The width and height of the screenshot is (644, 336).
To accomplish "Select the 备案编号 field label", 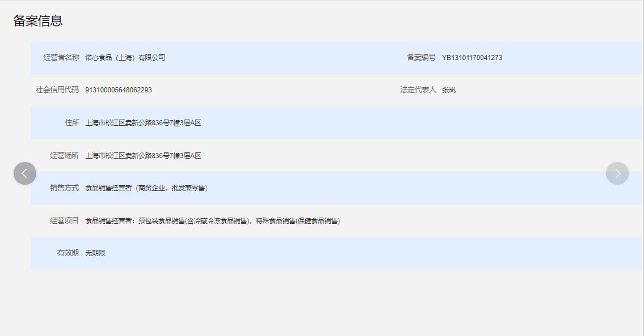I will coord(421,57).
